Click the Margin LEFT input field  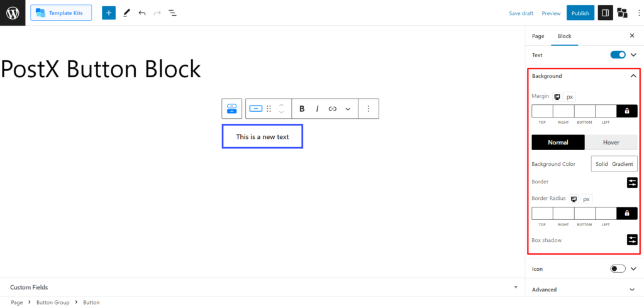pyautogui.click(x=606, y=111)
